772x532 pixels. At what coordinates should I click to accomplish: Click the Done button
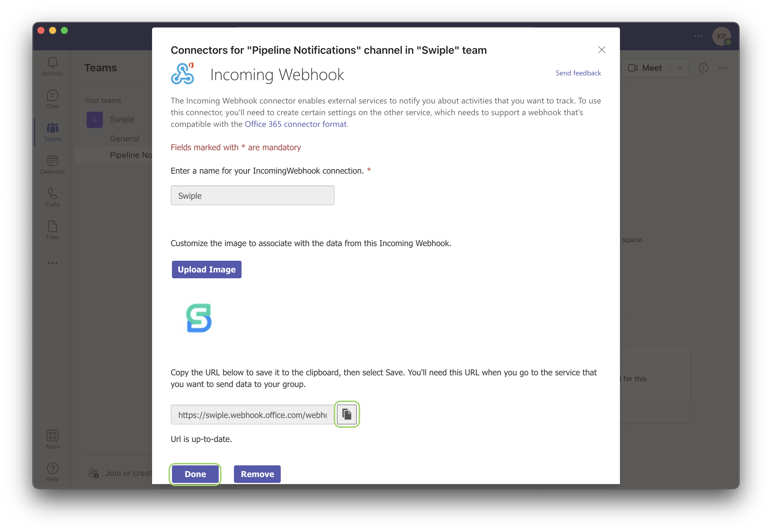(195, 474)
